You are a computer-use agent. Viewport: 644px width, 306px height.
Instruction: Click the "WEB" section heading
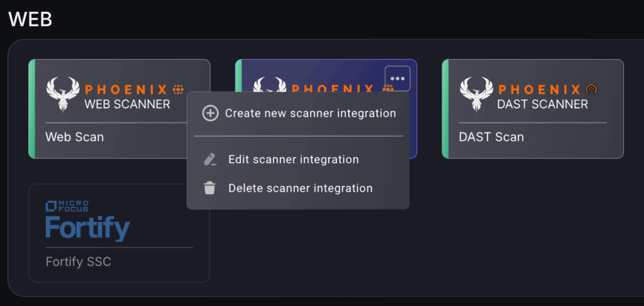pyautogui.click(x=30, y=19)
